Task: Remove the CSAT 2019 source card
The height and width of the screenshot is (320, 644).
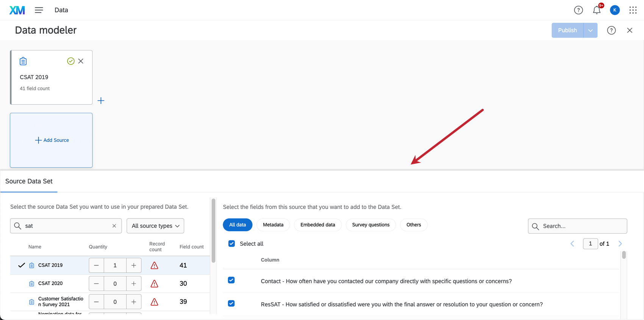Action: point(81,61)
